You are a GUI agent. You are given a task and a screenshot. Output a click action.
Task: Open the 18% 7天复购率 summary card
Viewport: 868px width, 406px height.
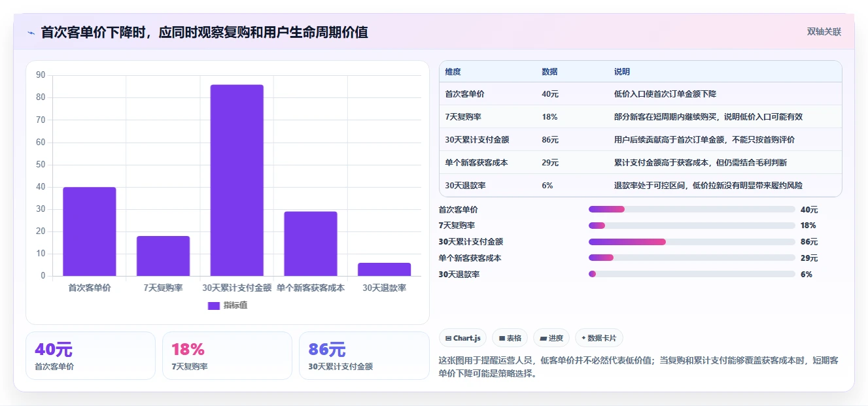[x=227, y=356]
